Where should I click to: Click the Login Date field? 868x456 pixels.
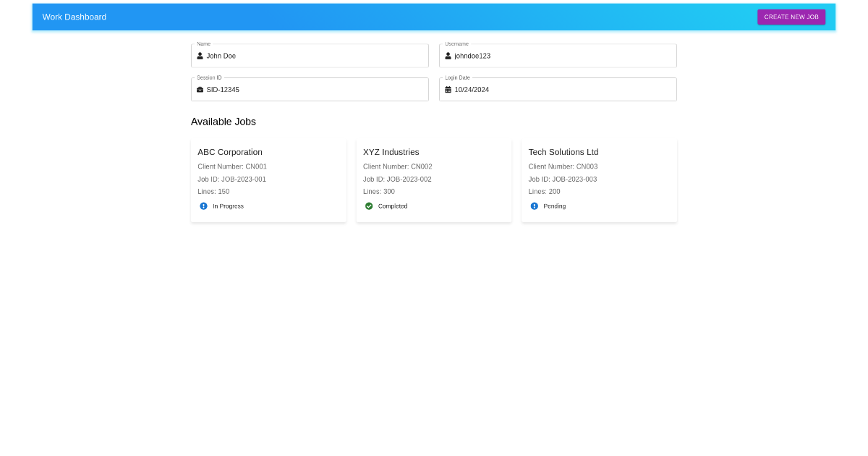click(x=563, y=90)
